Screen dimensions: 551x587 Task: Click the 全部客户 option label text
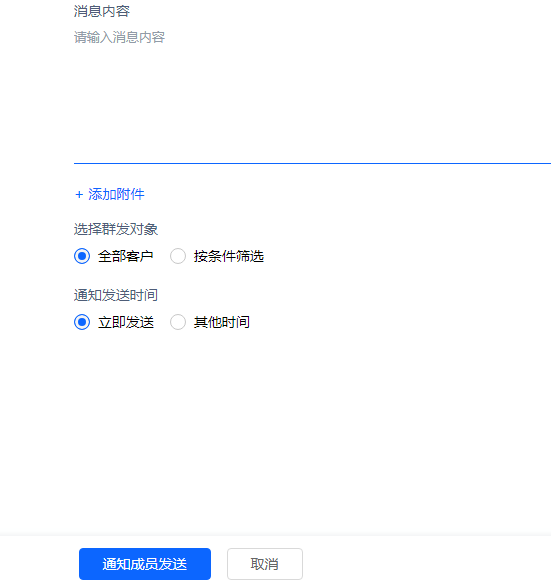(126, 256)
